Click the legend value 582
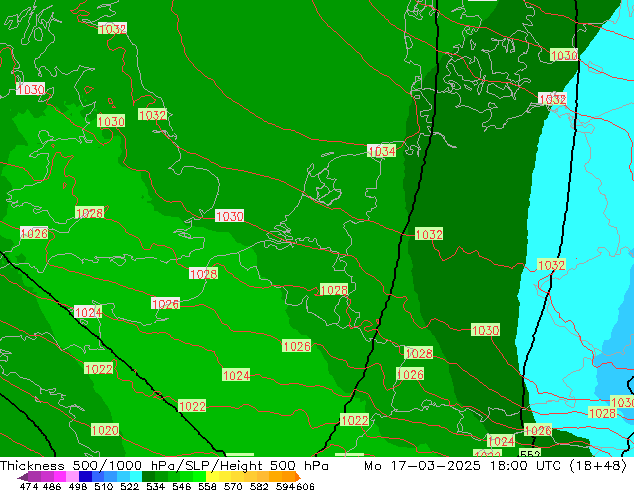Viewport: 634px width, 490px height. point(259,486)
